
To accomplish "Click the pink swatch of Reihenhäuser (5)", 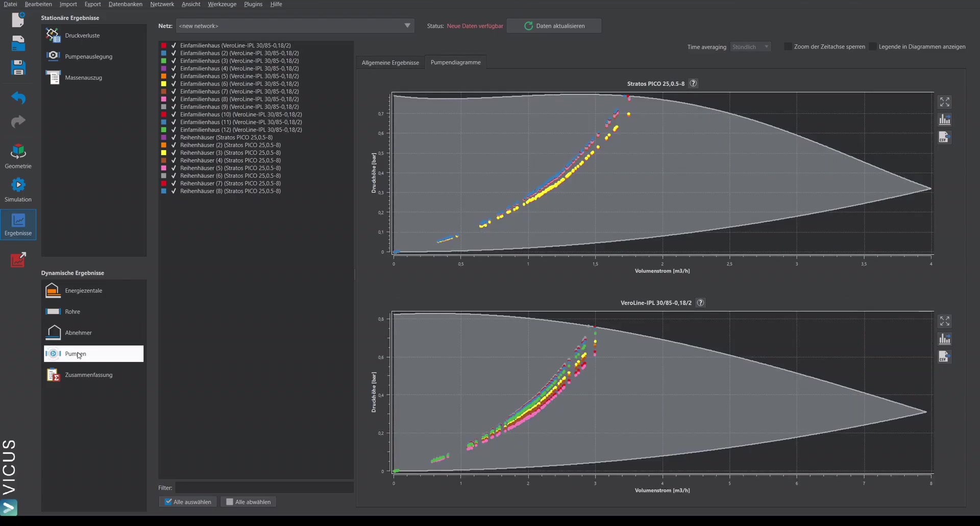I will tap(164, 168).
